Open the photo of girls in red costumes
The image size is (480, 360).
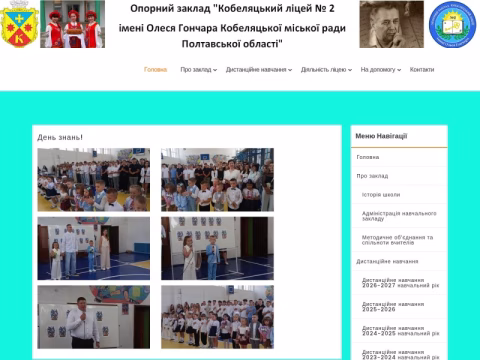pyautogui.click(x=72, y=24)
